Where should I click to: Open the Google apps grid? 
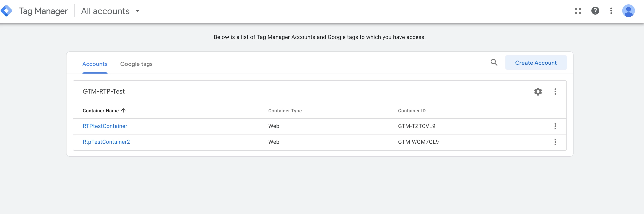tap(578, 11)
